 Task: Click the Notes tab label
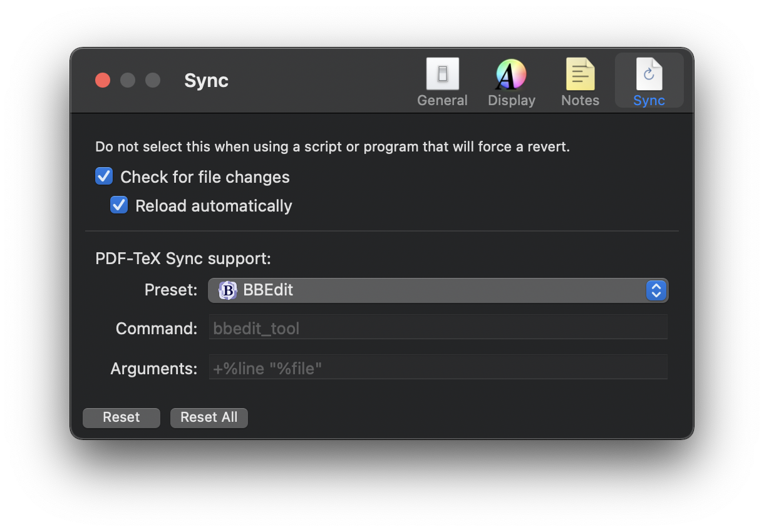580,101
